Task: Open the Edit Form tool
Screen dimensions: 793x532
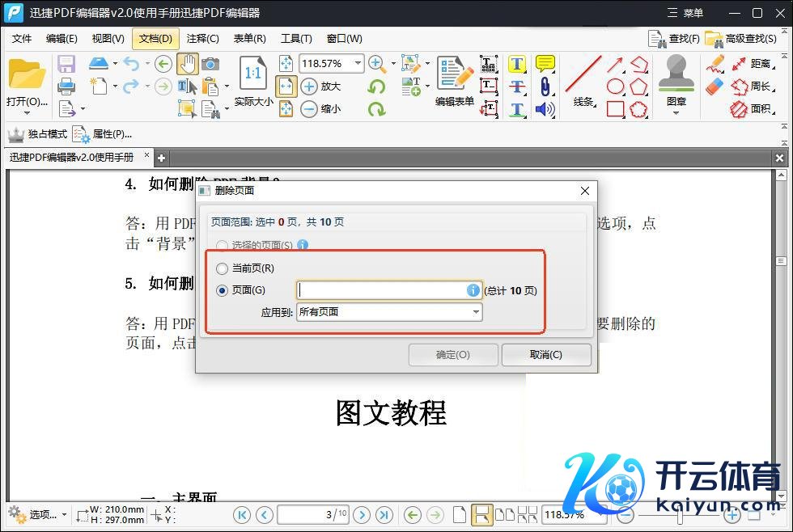Action: (x=454, y=81)
